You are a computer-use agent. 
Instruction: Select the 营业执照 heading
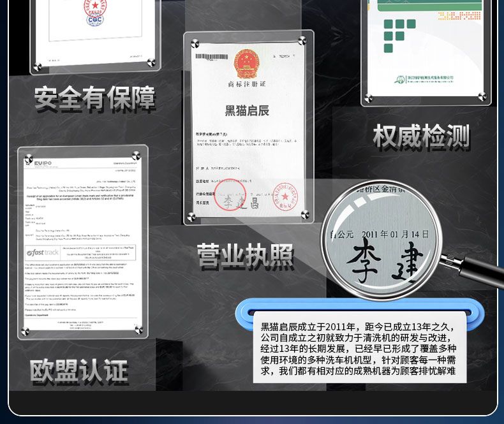(246, 256)
